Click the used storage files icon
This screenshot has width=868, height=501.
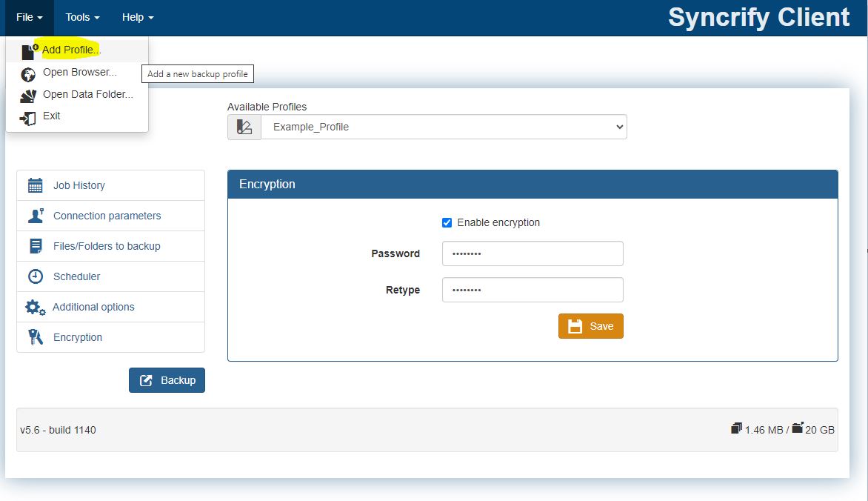[736, 428]
